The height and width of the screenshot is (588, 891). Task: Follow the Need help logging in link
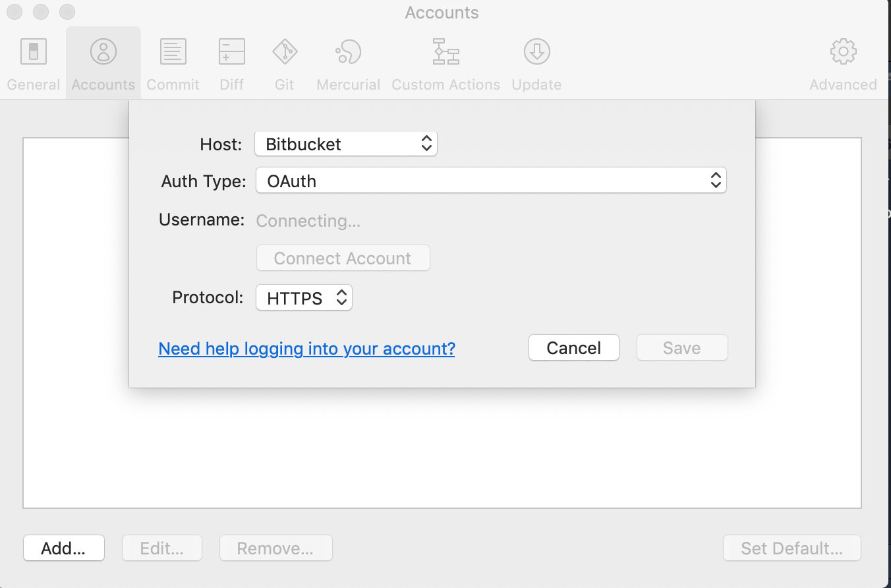tap(307, 349)
